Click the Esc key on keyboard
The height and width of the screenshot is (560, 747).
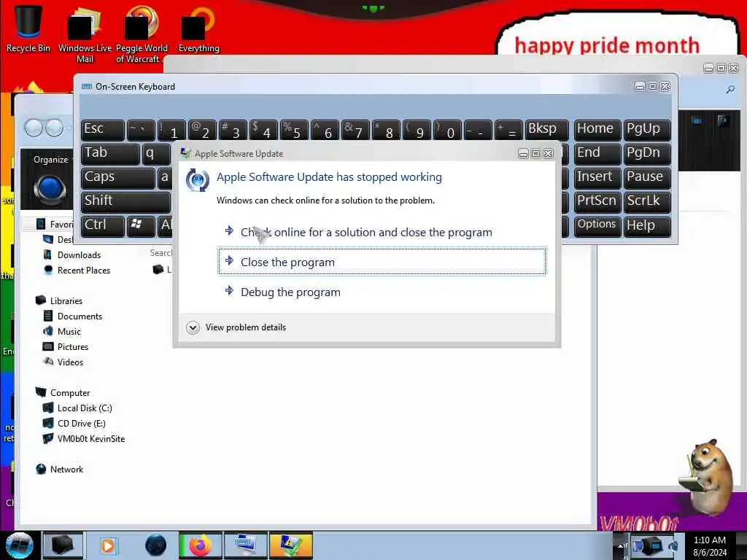point(102,130)
